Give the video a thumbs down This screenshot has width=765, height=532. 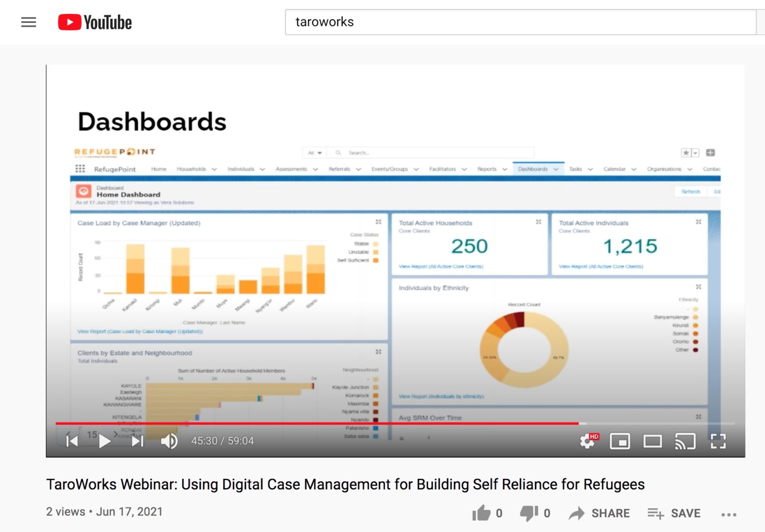pyautogui.click(x=529, y=513)
